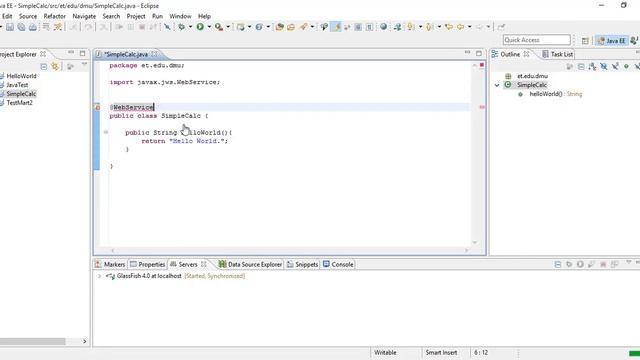Viewport: 640px width, 360px height.
Task: Open the Search menu
Action: pos(111,16)
